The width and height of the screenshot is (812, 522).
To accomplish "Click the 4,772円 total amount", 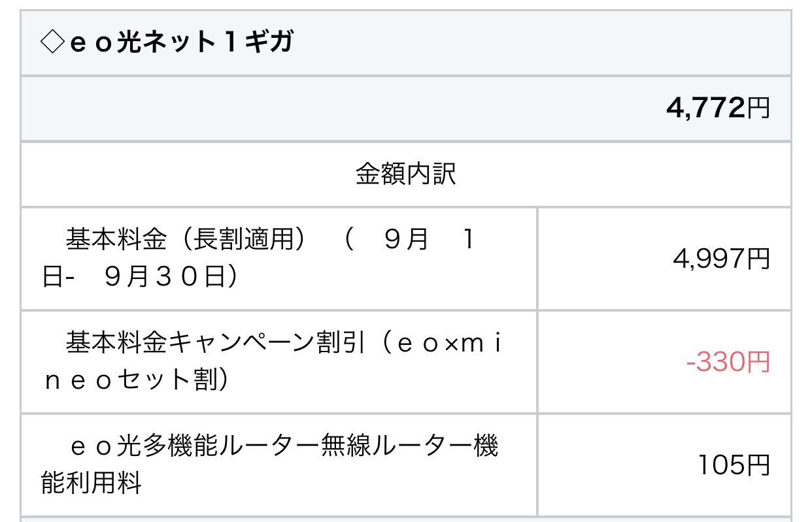I will [717, 108].
